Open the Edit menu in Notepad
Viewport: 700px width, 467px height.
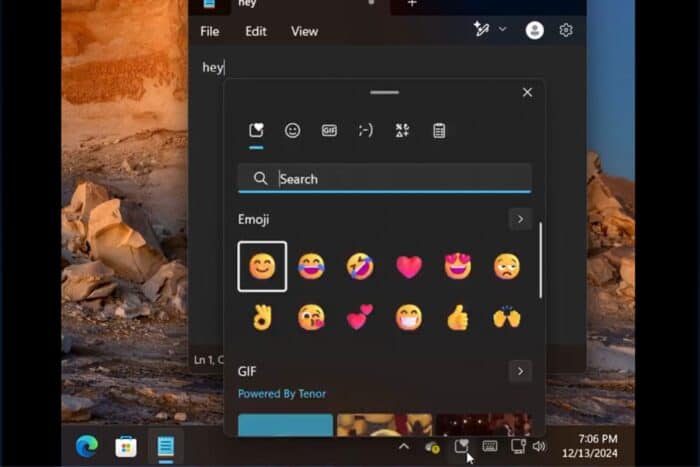pos(256,31)
